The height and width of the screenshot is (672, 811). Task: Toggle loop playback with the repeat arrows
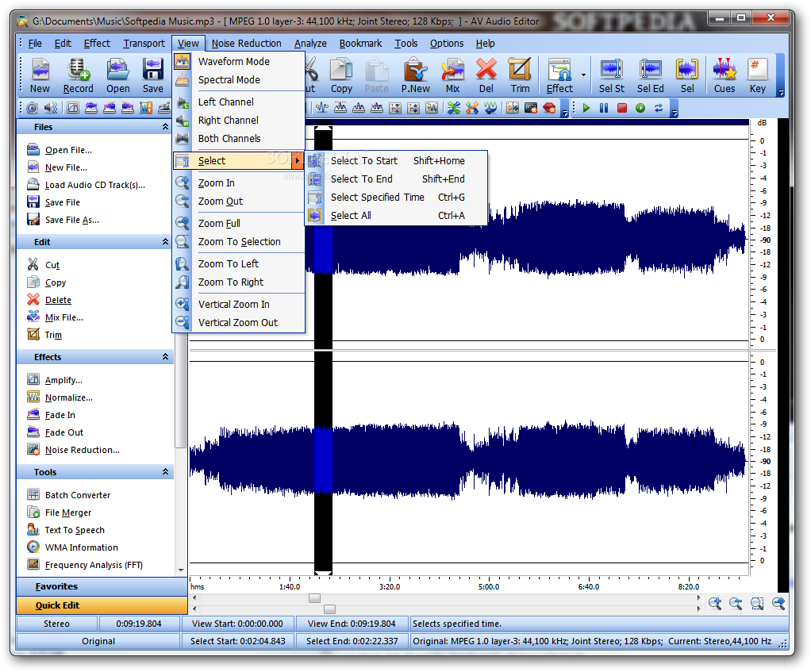pyautogui.click(x=659, y=108)
